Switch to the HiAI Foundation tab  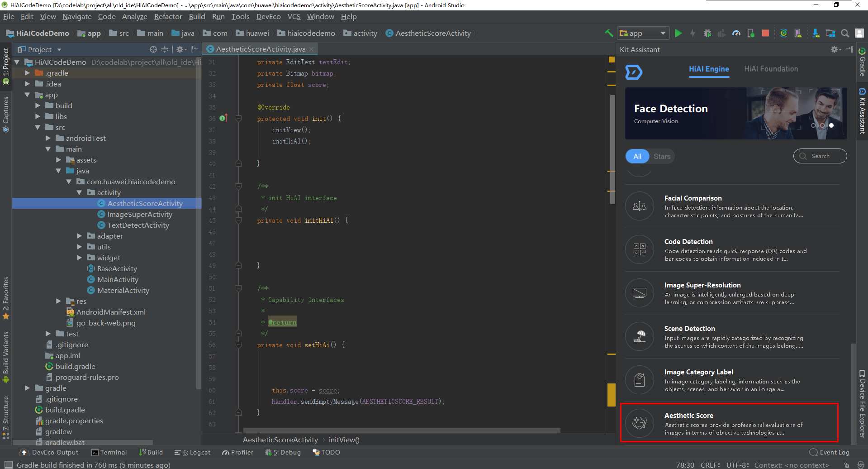(x=771, y=69)
